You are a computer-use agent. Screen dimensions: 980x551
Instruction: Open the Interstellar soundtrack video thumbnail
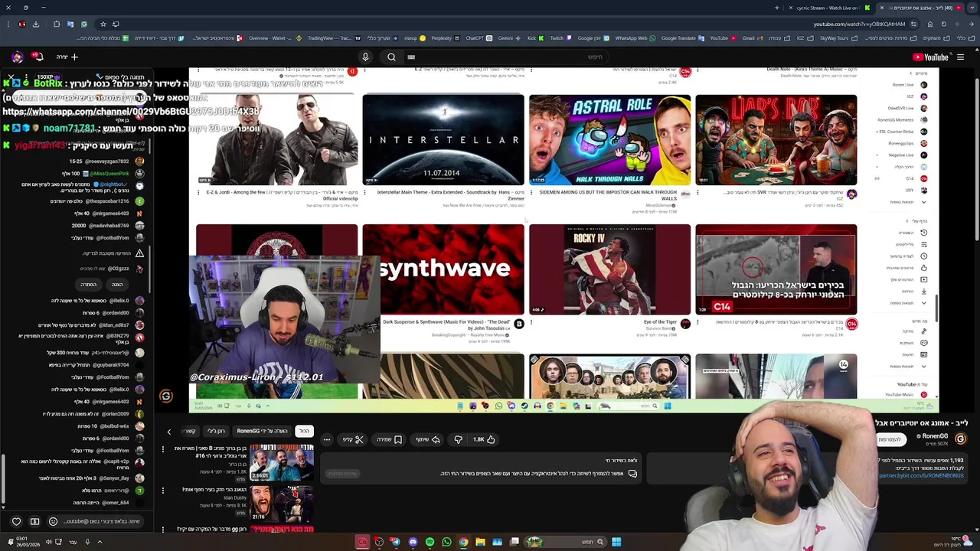tap(443, 140)
